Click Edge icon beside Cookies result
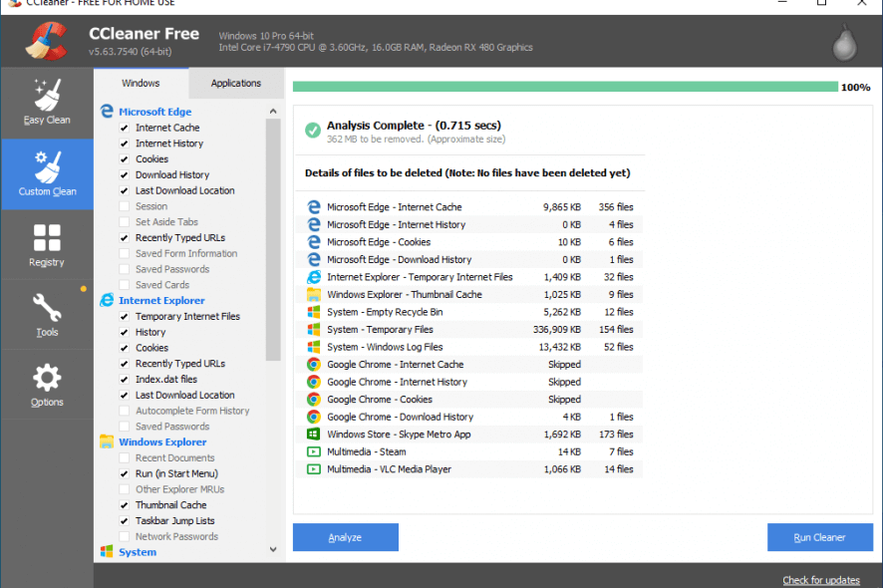 (x=314, y=241)
